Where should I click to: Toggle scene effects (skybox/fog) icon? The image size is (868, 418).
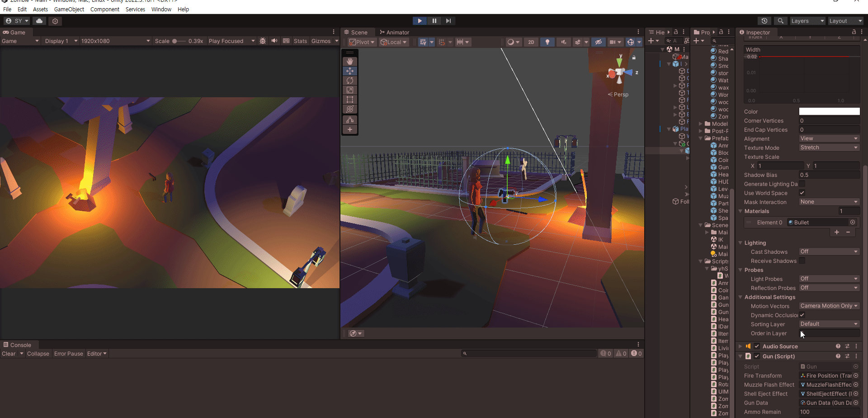point(578,42)
